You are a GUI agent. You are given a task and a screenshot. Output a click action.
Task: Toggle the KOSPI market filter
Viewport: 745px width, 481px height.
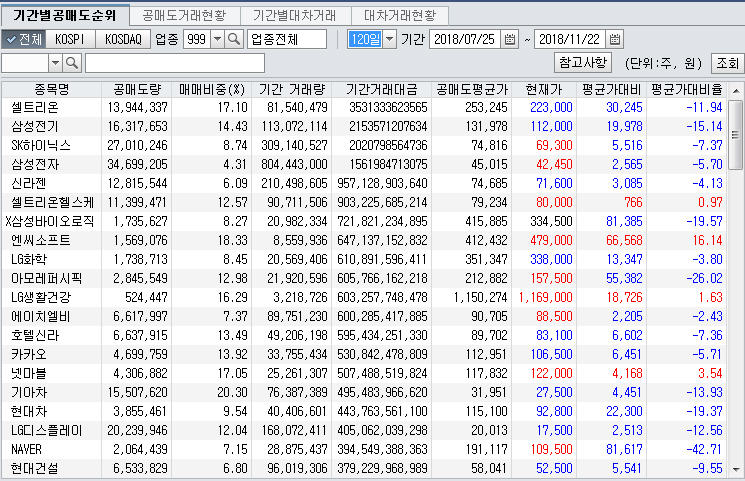point(70,39)
